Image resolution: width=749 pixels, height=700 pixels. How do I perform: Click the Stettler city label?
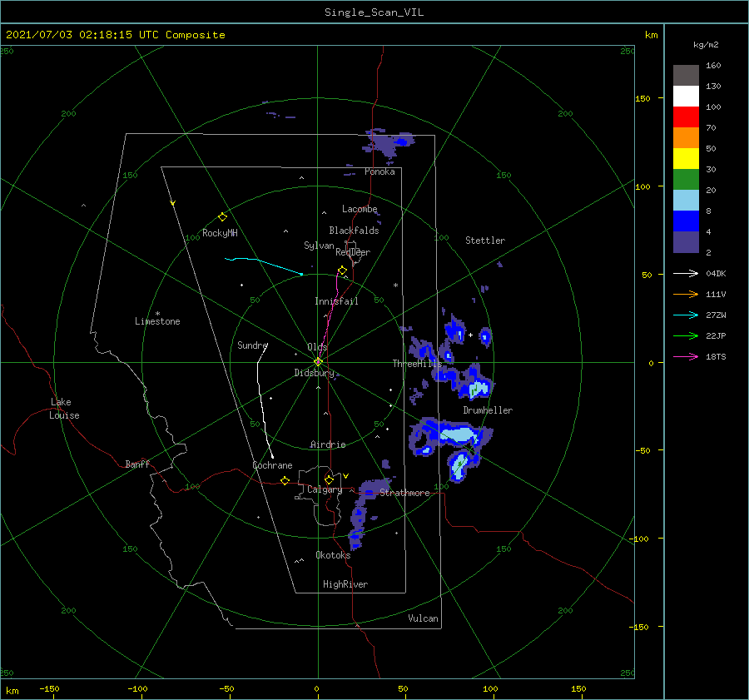[485, 241]
